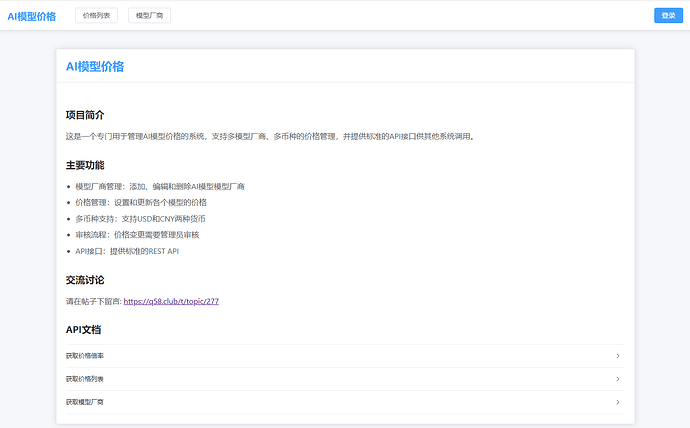Expand the 获取价格列表 API section
The width and height of the screenshot is (690, 428).
tap(85, 379)
